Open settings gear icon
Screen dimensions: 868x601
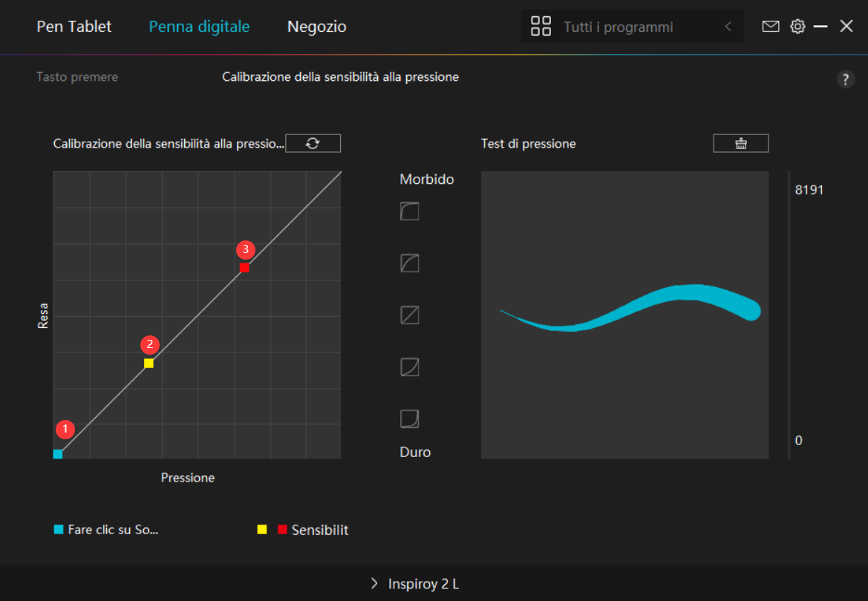pyautogui.click(x=797, y=26)
